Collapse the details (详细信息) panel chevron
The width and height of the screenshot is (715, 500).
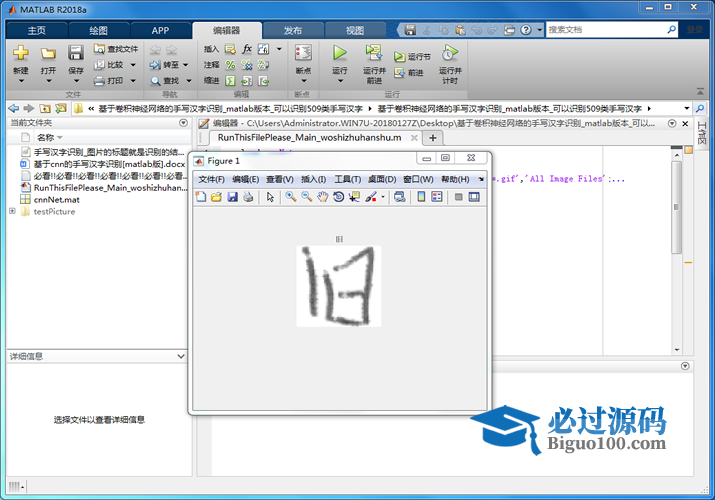pos(180,356)
